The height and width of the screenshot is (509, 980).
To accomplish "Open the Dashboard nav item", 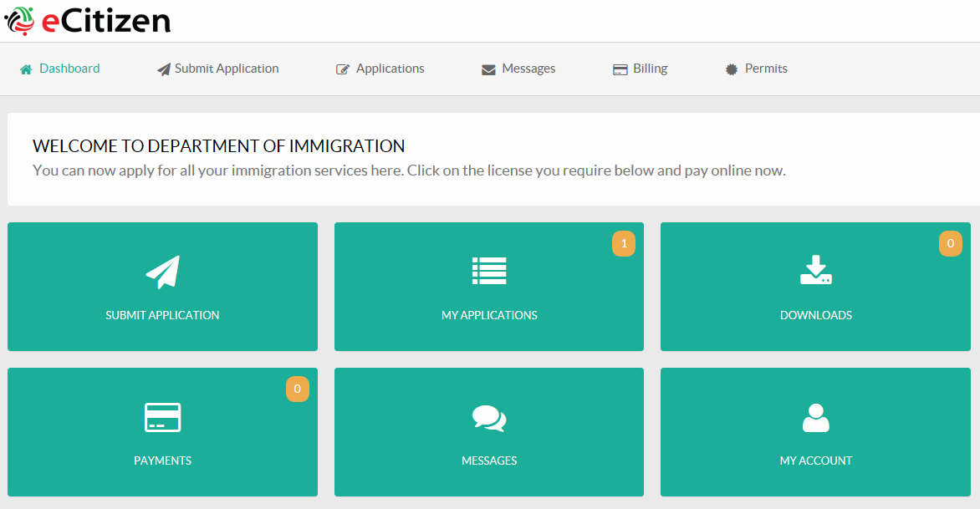I will point(69,69).
